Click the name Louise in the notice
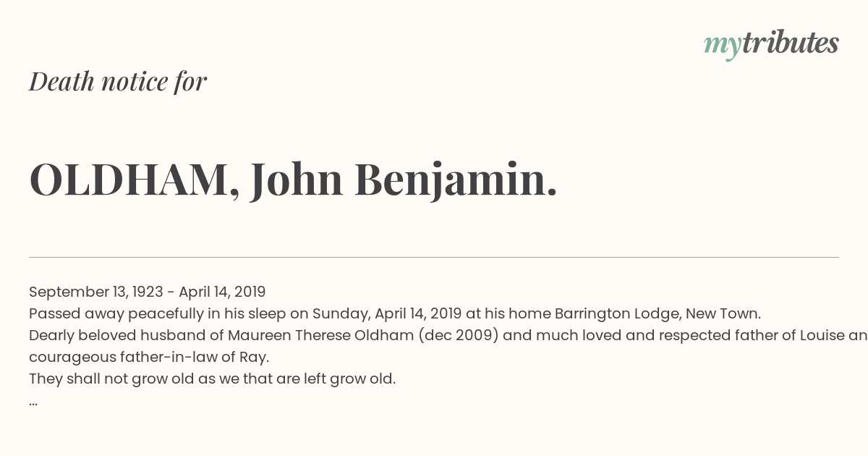The image size is (868, 456). [x=826, y=335]
